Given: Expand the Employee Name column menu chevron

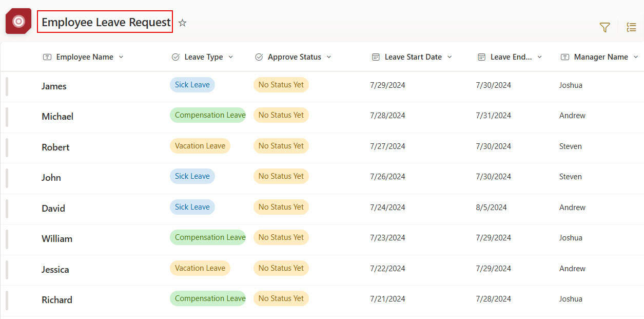Looking at the screenshot, I should coord(121,57).
